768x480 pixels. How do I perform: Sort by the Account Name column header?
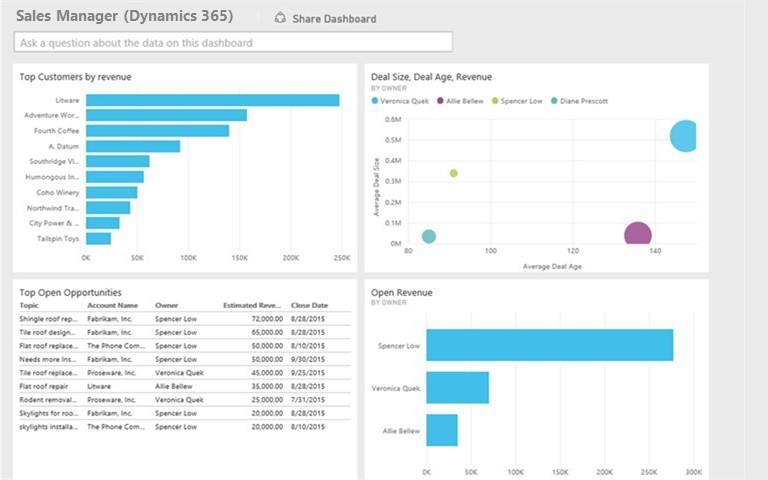coord(113,305)
